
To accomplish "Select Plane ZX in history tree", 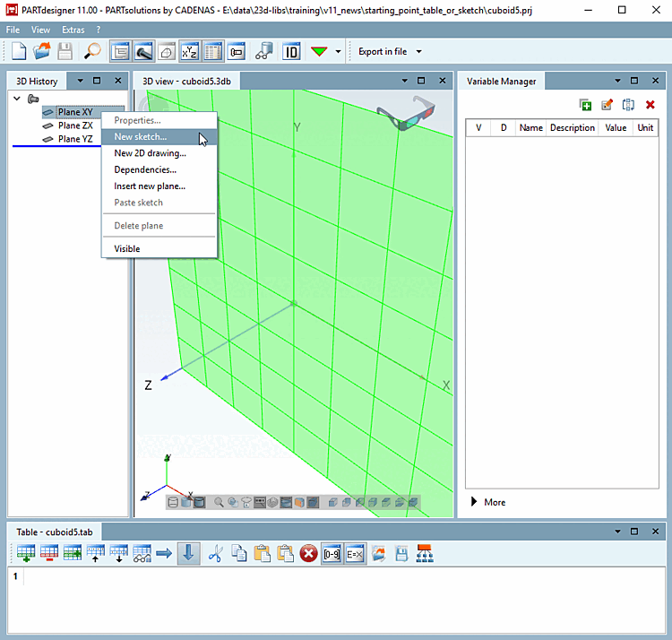I will tap(74, 125).
